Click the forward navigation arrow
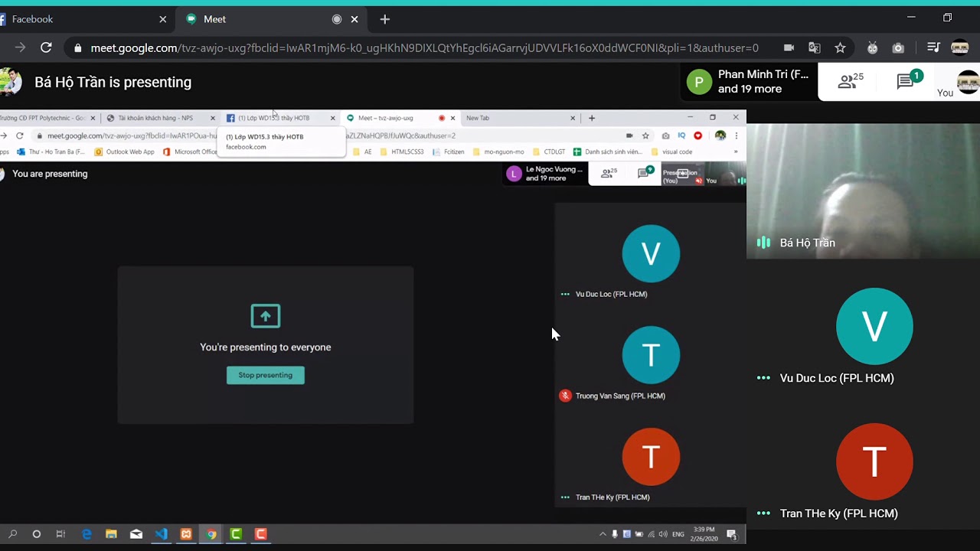 tap(20, 47)
